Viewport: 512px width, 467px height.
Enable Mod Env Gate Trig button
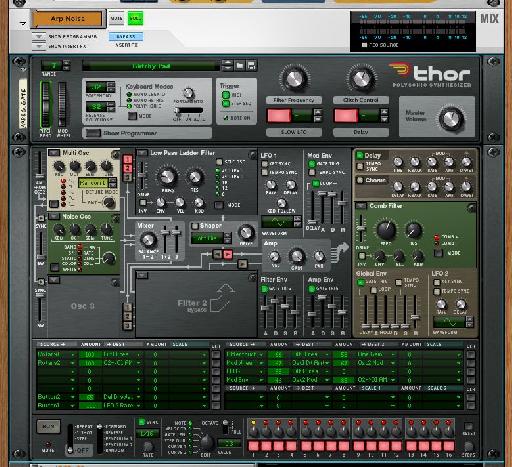point(312,164)
